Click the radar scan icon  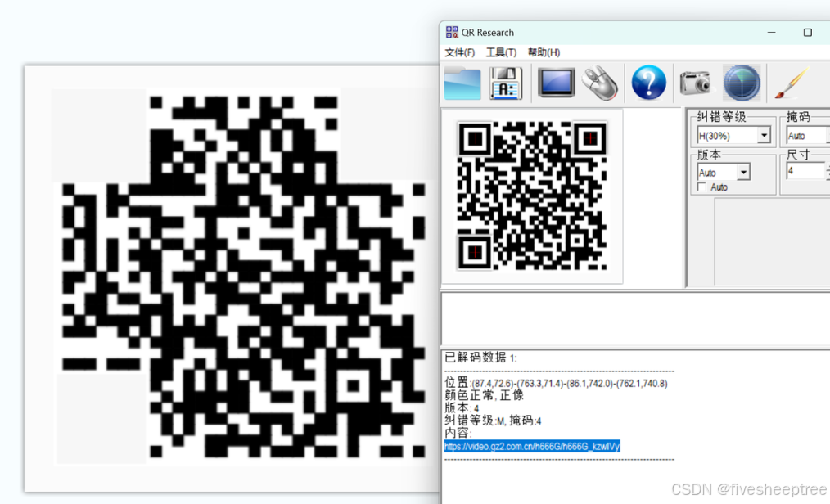[x=742, y=83]
